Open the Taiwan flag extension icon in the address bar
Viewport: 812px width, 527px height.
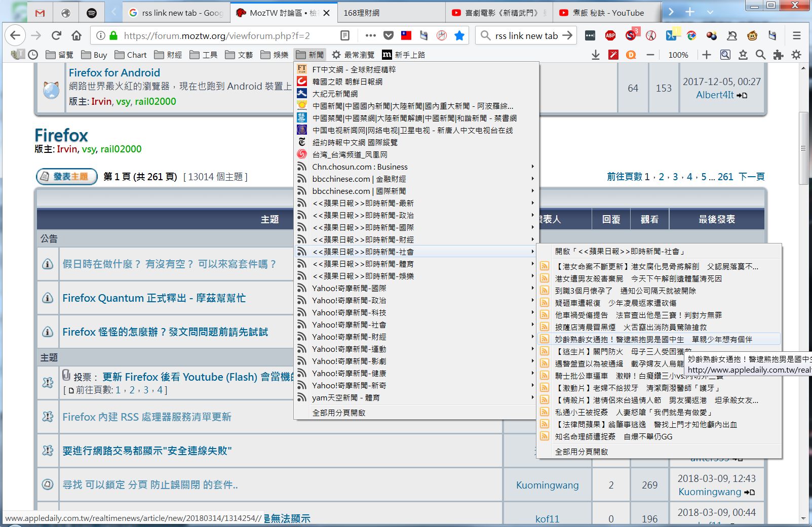(406, 35)
